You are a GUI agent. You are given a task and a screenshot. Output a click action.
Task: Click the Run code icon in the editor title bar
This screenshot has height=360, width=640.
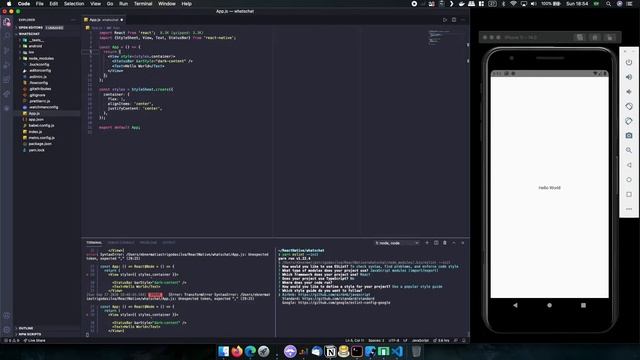point(445,20)
